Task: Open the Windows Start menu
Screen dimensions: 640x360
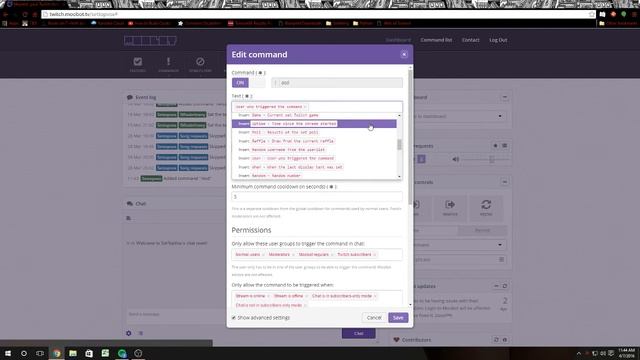Action: [8, 353]
